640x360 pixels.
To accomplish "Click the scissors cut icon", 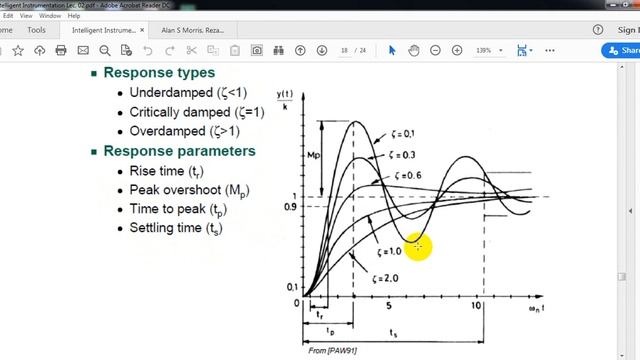I will pos(191,51).
